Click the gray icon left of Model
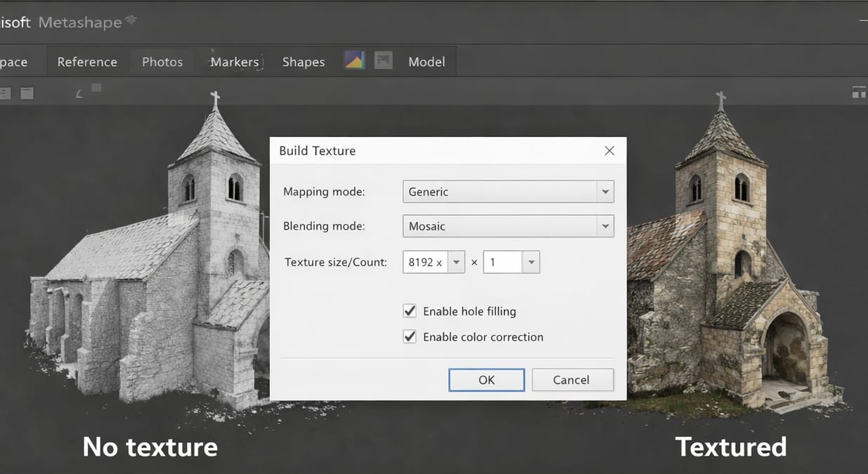 point(383,60)
